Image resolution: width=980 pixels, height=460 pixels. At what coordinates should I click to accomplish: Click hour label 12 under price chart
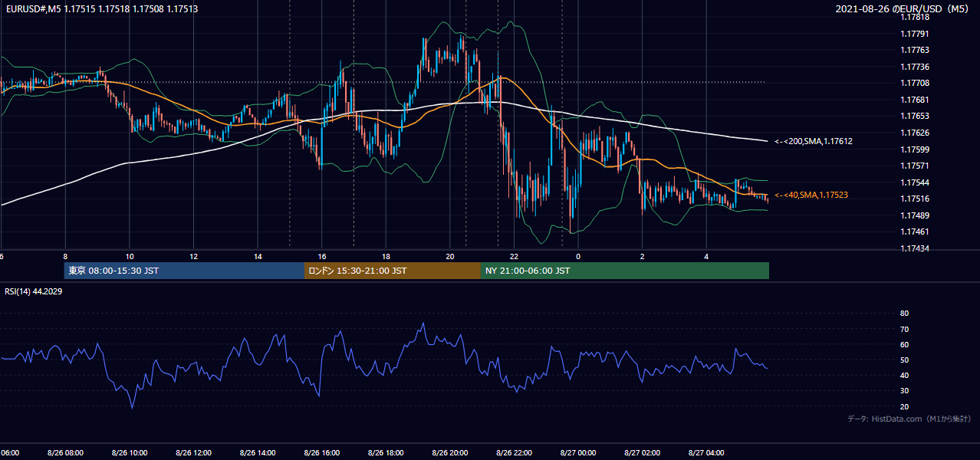194,256
